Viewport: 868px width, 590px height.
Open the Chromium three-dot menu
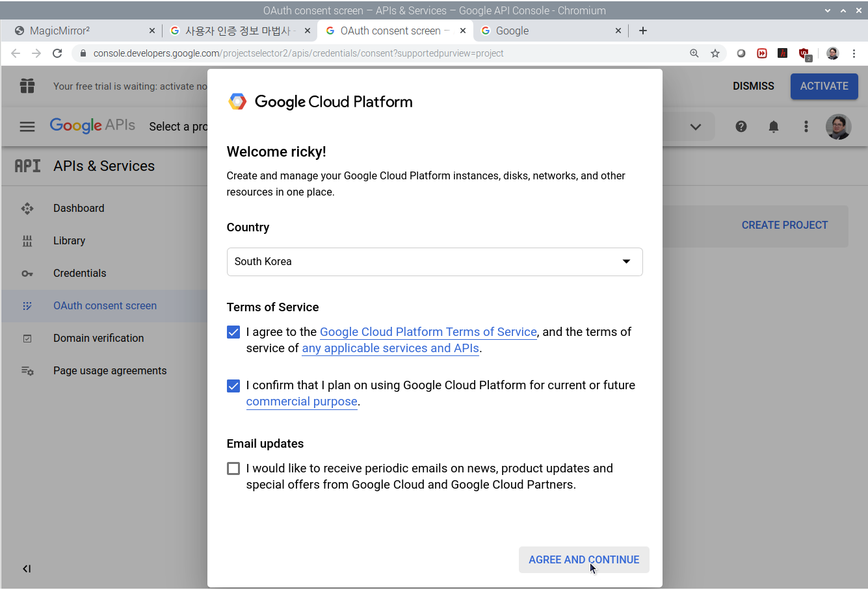[854, 53]
